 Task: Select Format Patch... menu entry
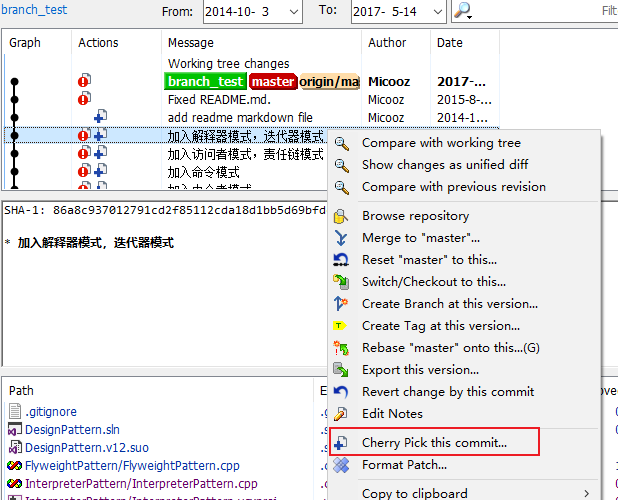click(x=404, y=465)
